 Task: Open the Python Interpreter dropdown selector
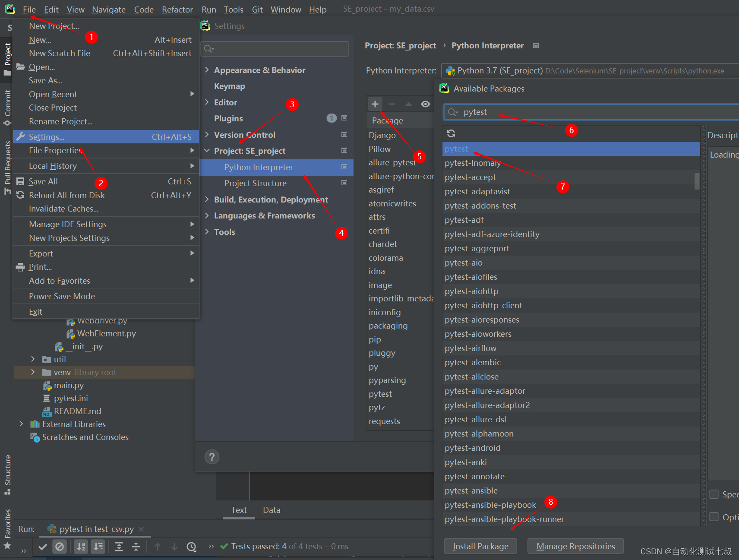590,71
